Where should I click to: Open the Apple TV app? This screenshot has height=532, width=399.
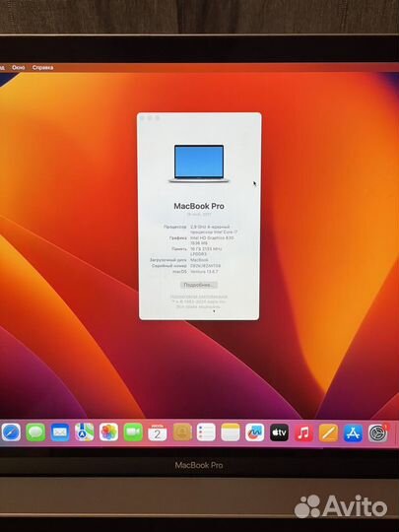pyautogui.click(x=279, y=432)
